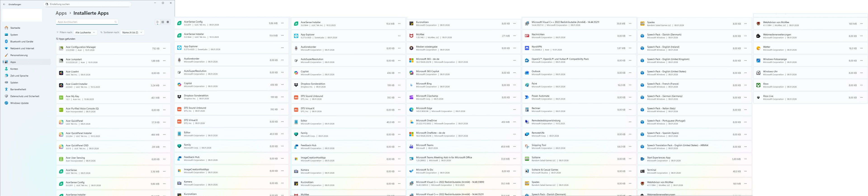868x196 pixels.
Task: Open more options for Microsoft Teams Meeting Add-in
Action: [514, 159]
